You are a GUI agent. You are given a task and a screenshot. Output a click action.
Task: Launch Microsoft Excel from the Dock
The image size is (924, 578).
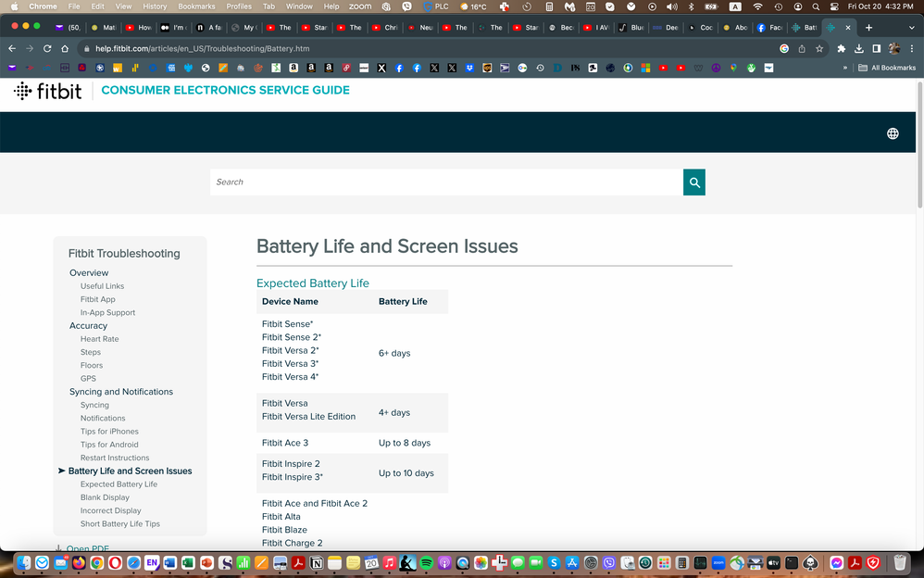188,562
